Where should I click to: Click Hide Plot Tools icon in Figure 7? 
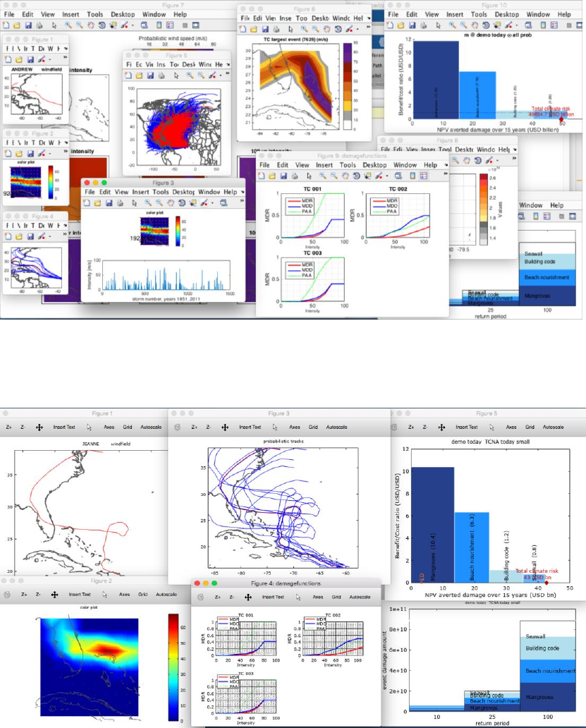pyautogui.click(x=185, y=25)
